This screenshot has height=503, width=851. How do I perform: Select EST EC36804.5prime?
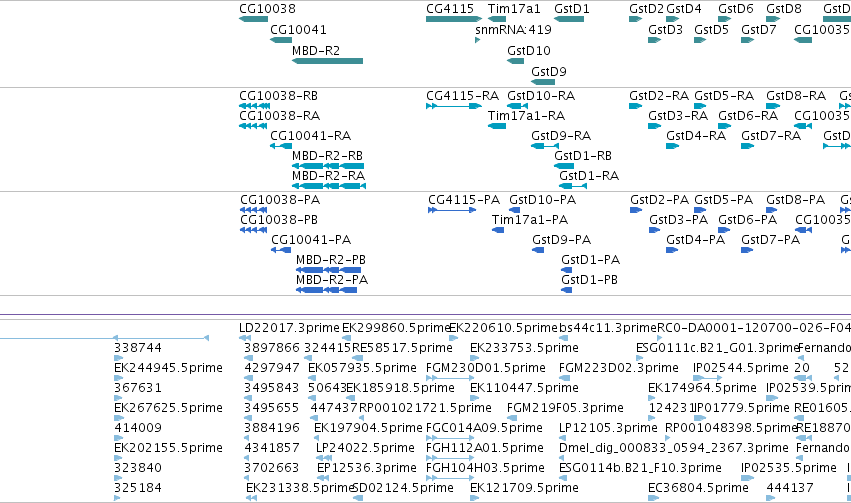point(698,488)
